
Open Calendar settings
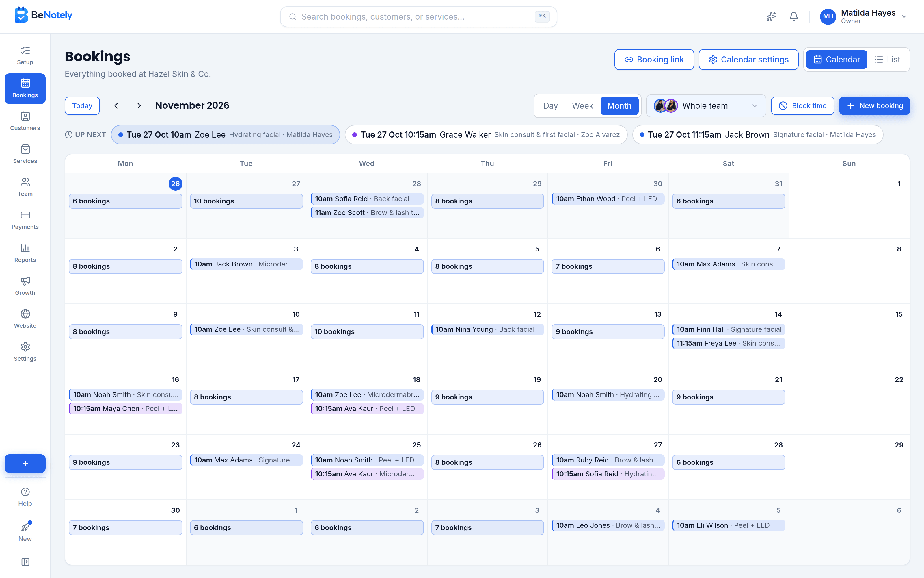coord(748,60)
